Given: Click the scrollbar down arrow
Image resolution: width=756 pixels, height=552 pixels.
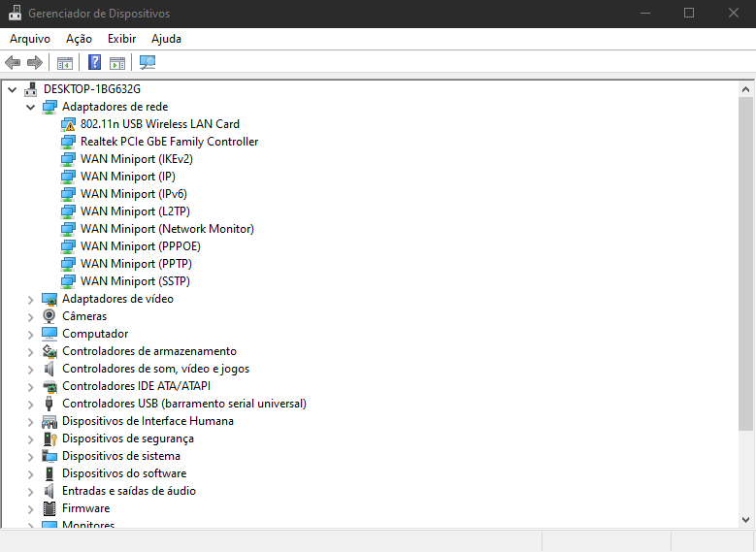Looking at the screenshot, I should (745, 520).
